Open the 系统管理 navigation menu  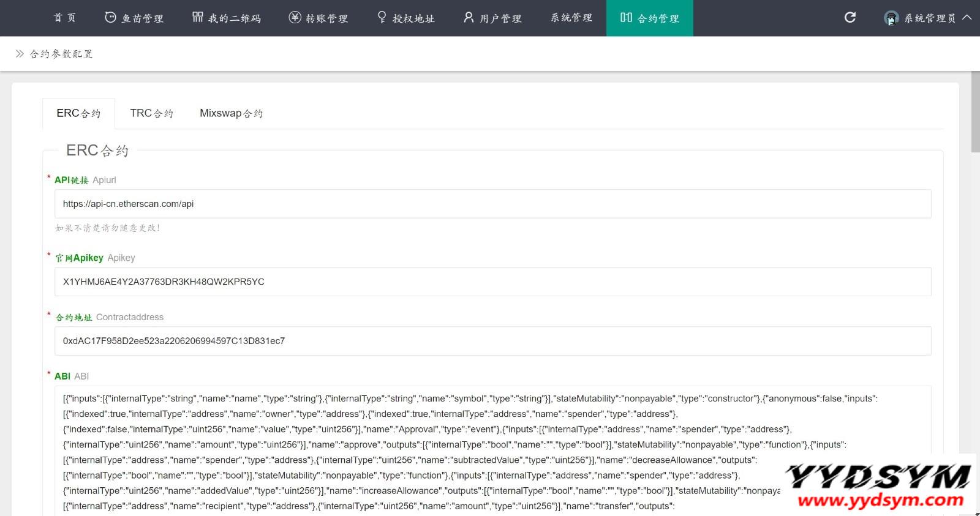[x=571, y=18]
